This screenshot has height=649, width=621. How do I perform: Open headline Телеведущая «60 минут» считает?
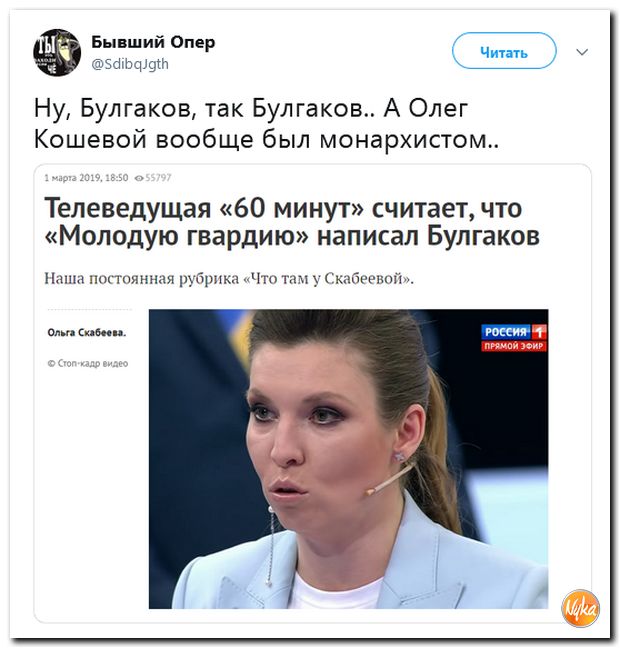point(283,208)
